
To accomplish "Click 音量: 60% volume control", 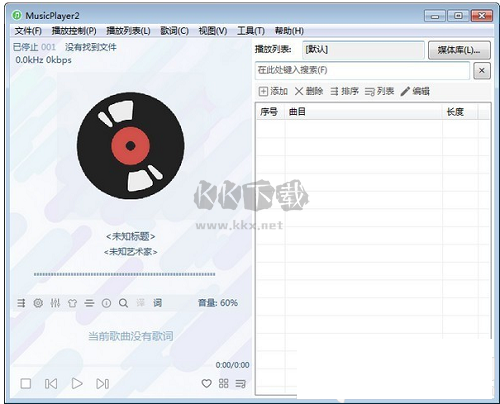I will point(218,303).
